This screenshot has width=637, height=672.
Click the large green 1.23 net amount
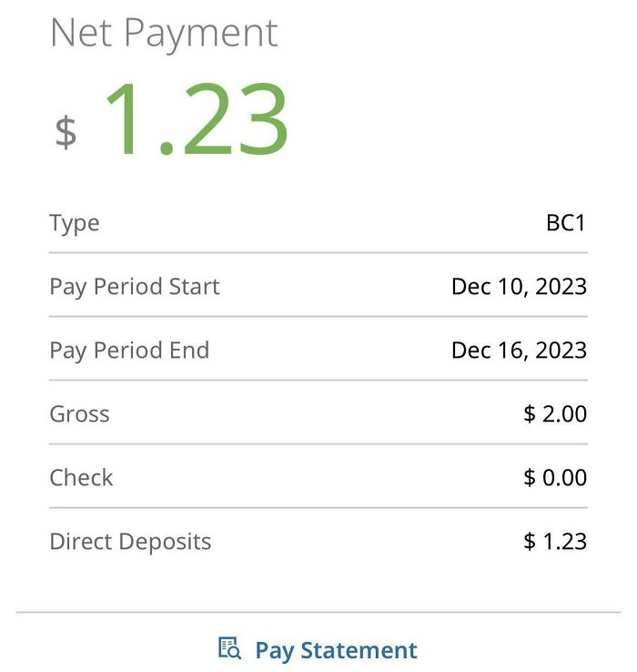197,120
